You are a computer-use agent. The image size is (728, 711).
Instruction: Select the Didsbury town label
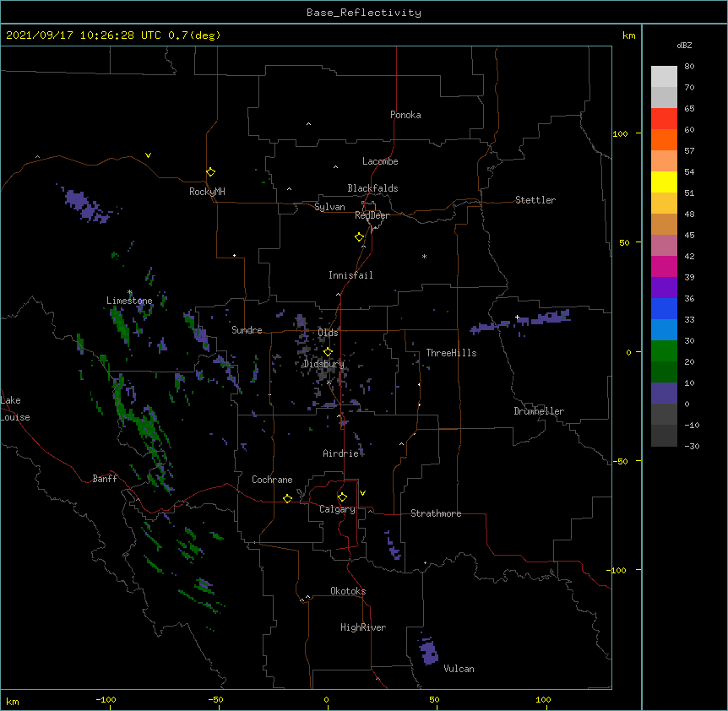tap(323, 364)
